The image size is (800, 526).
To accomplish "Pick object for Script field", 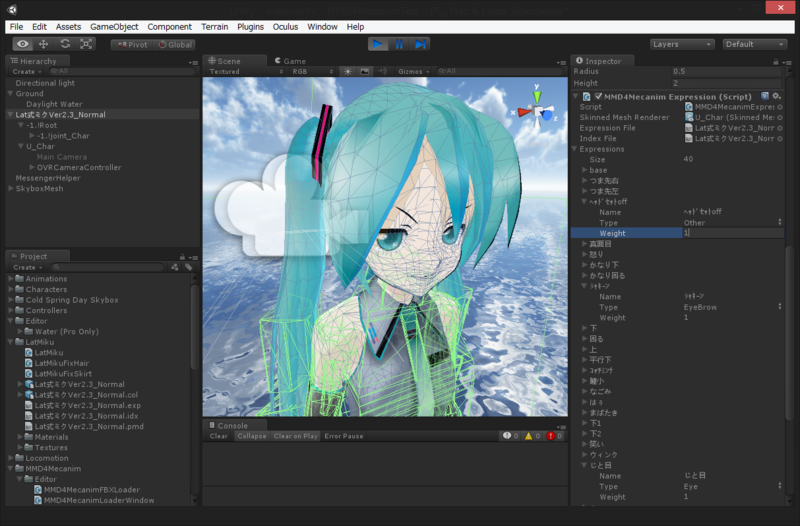I will (x=780, y=107).
